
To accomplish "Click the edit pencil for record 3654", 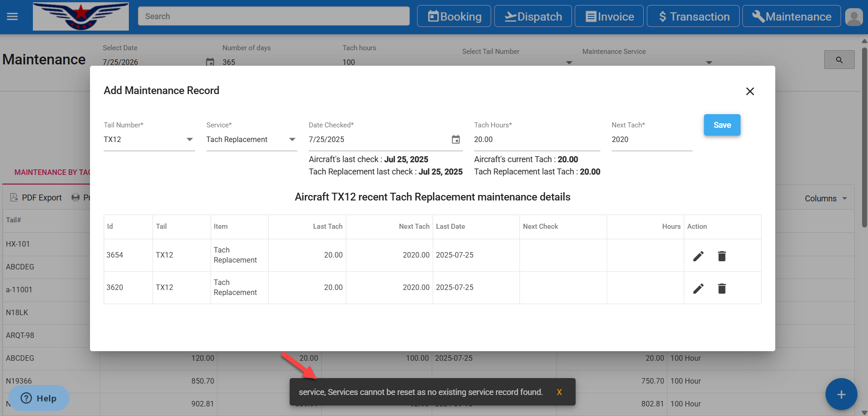I will coord(698,256).
